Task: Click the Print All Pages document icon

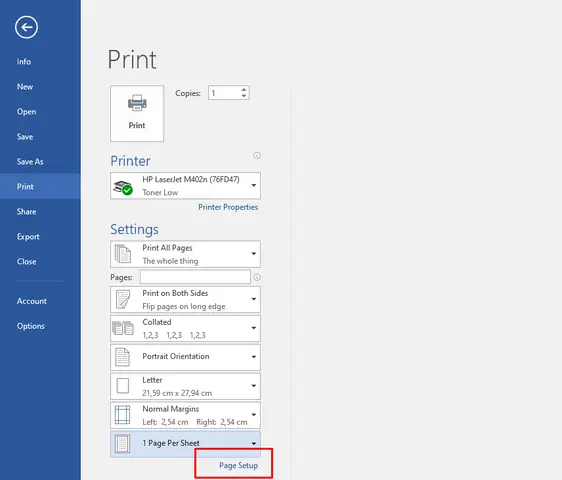Action: (x=123, y=254)
